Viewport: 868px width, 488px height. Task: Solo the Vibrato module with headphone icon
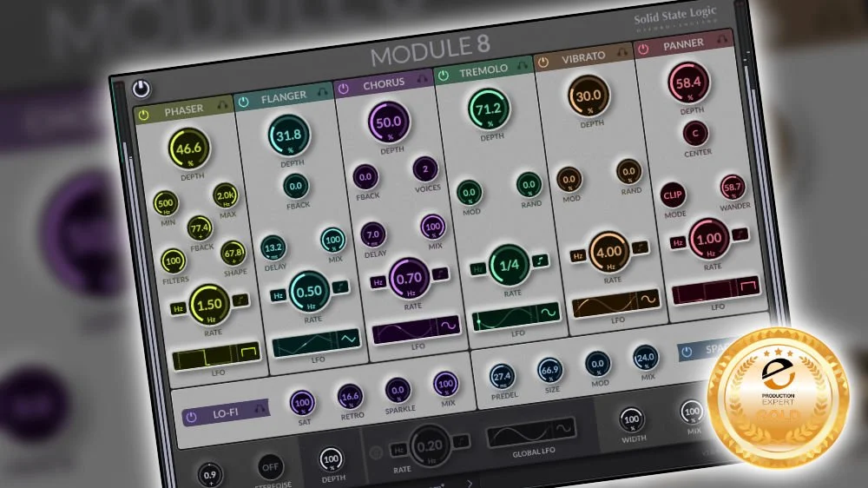point(622,51)
